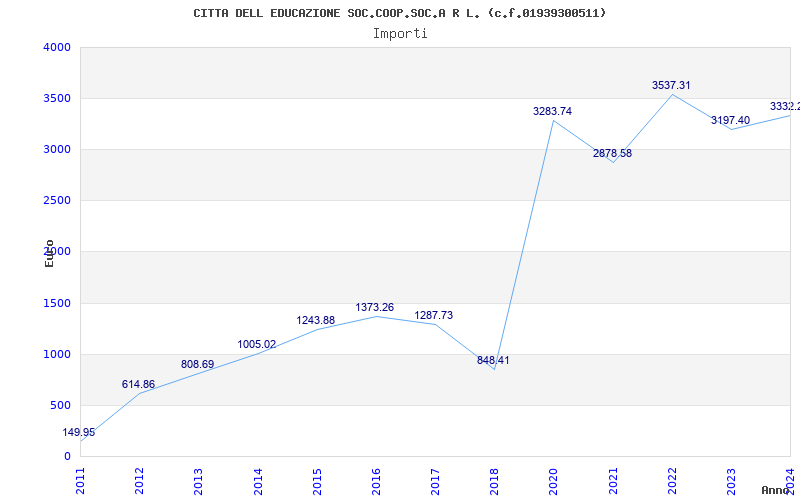Select the 3537.31 data label
This screenshot has height=500, width=800.
(x=671, y=86)
